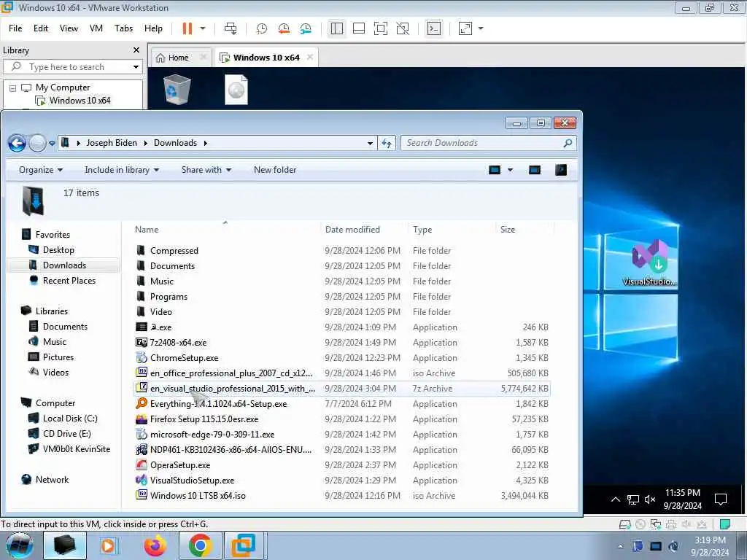
Task: Revert VM to snapshot icon
Action: [x=284, y=28]
